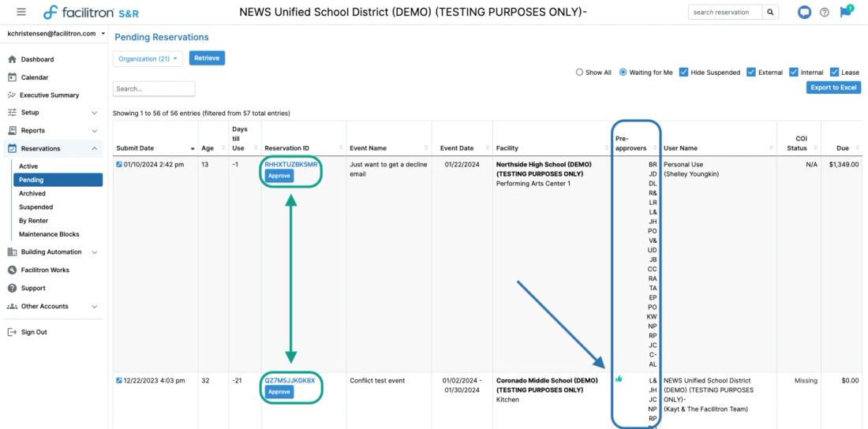Viewport: 868px width, 429px height.
Task: Uncheck the Lease checkbox
Action: point(835,72)
